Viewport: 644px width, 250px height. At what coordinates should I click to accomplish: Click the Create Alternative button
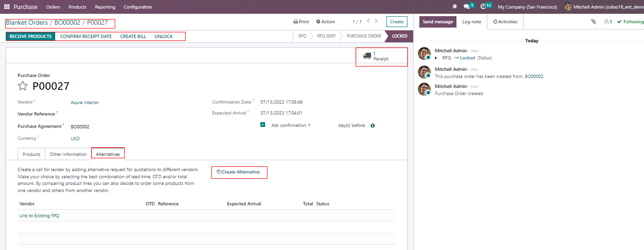coord(239,172)
